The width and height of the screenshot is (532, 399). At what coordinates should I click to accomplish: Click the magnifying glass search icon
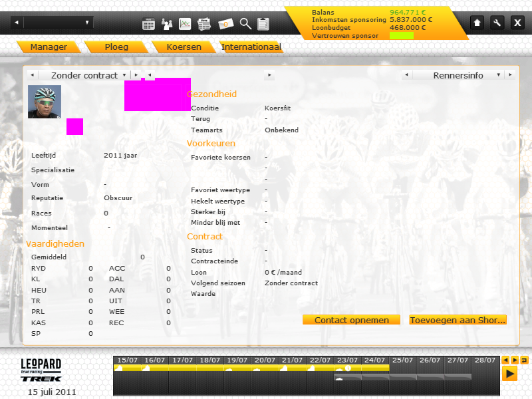245,24
